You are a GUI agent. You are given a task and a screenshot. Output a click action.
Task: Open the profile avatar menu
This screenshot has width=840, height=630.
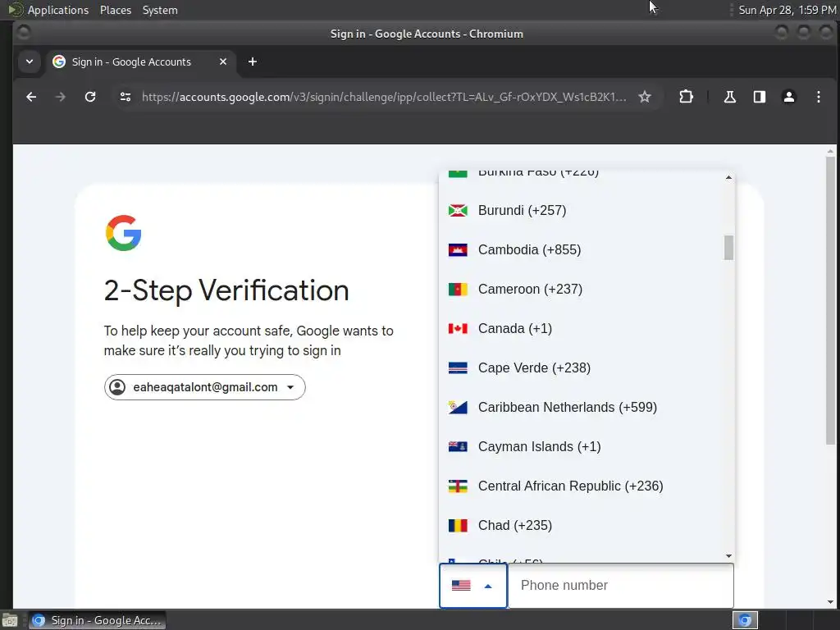(x=789, y=97)
